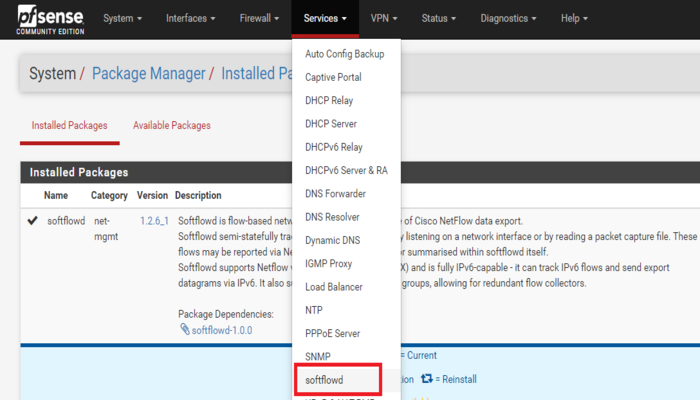
Task: Click the Category column header
Action: (x=109, y=196)
